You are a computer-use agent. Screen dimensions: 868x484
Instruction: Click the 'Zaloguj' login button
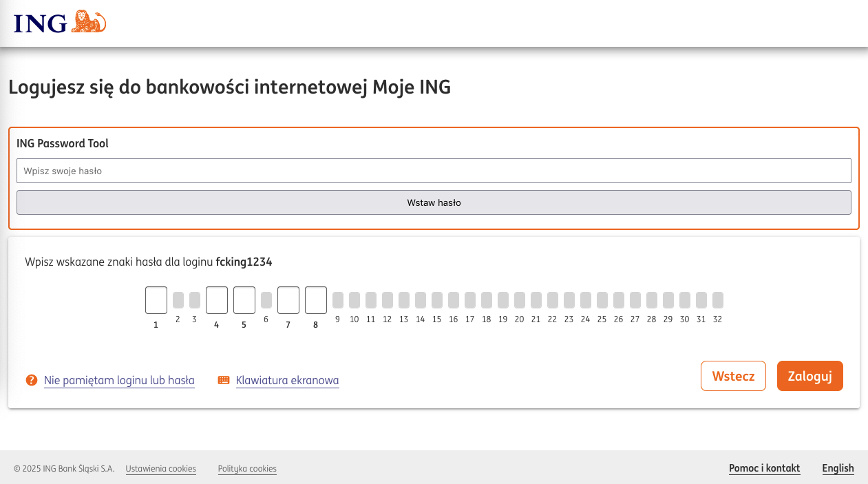tap(810, 376)
